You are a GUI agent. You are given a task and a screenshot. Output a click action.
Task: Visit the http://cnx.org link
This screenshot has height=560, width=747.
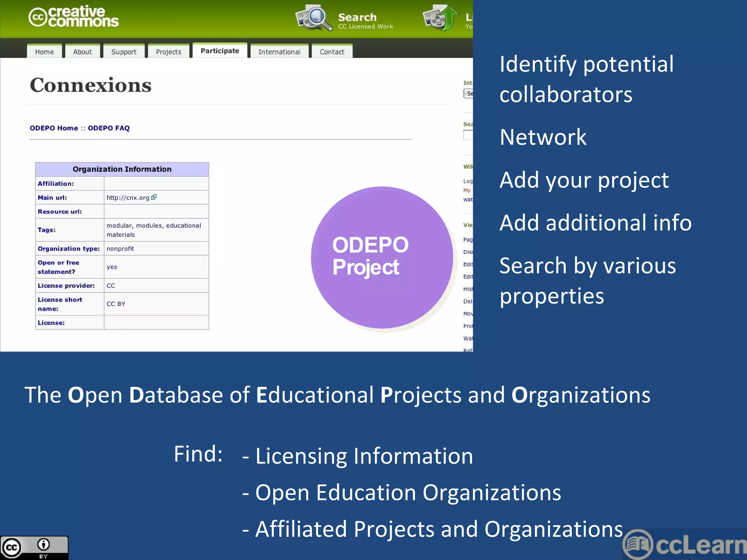[x=128, y=198]
